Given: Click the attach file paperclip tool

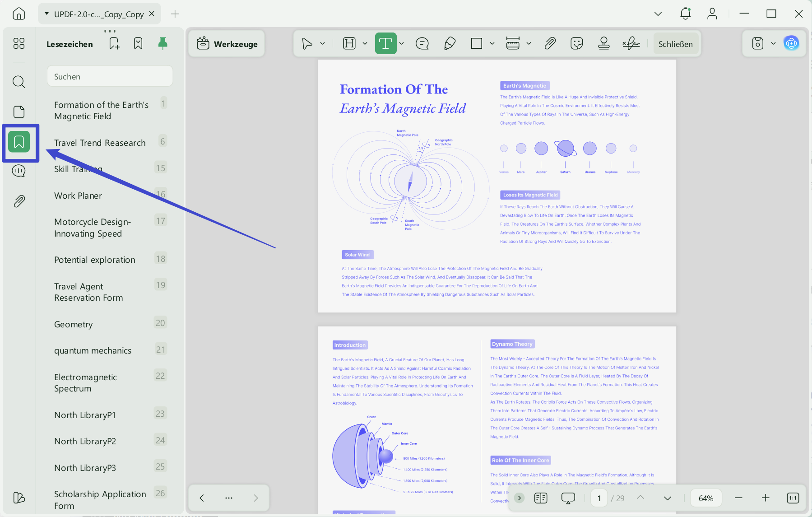Looking at the screenshot, I should (550, 44).
